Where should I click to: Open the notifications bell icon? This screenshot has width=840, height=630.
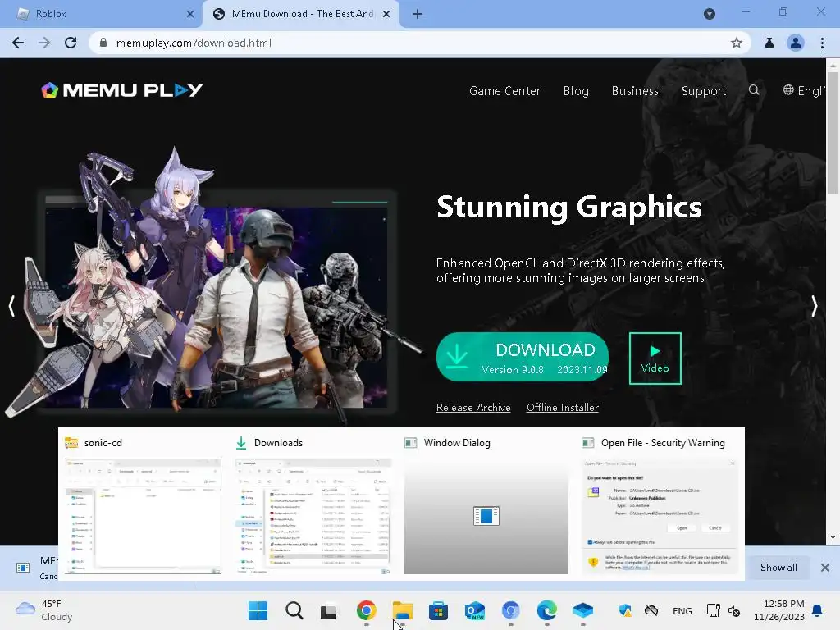click(817, 610)
